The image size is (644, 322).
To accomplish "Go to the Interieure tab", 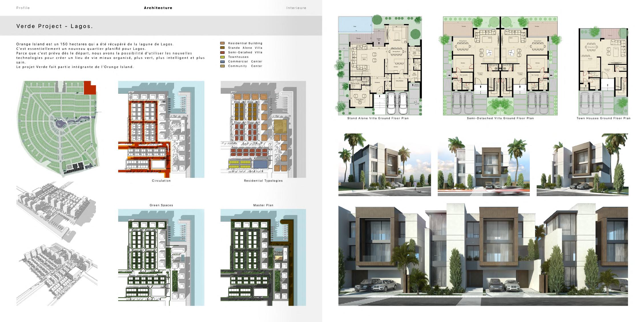I will click(296, 8).
